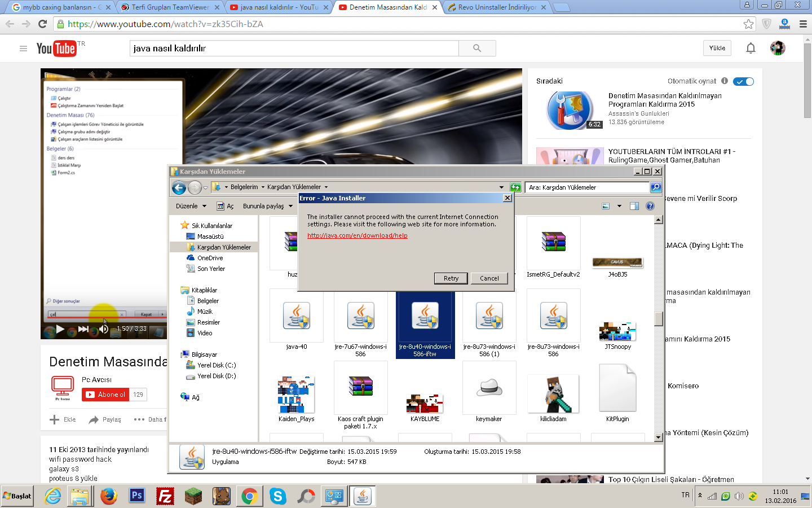Image resolution: width=812 pixels, height=508 pixels.
Task: Select OneDrive in the navigation pane
Action: pyautogui.click(x=210, y=258)
